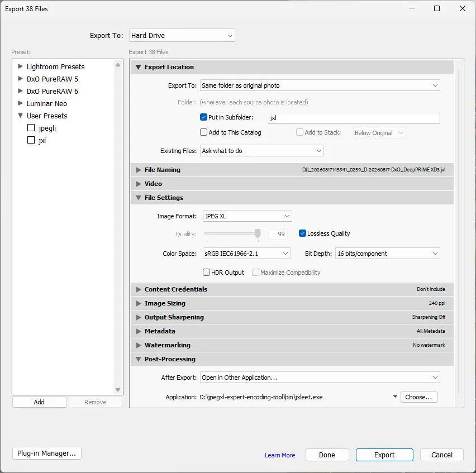Check the jpegli preset checkbox
This screenshot has width=476, height=473.
(x=31, y=128)
